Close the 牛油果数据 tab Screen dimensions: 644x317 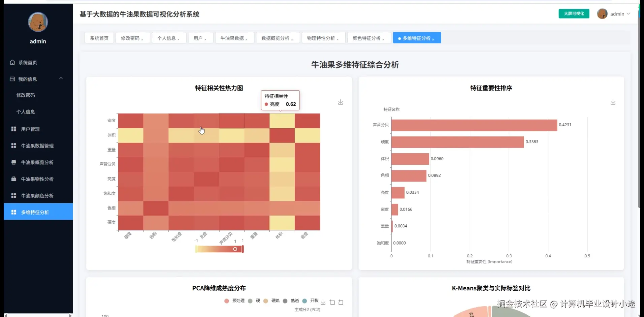point(247,39)
